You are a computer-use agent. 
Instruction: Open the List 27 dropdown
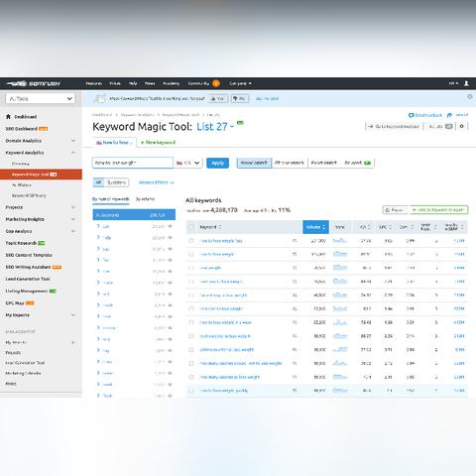pyautogui.click(x=215, y=126)
